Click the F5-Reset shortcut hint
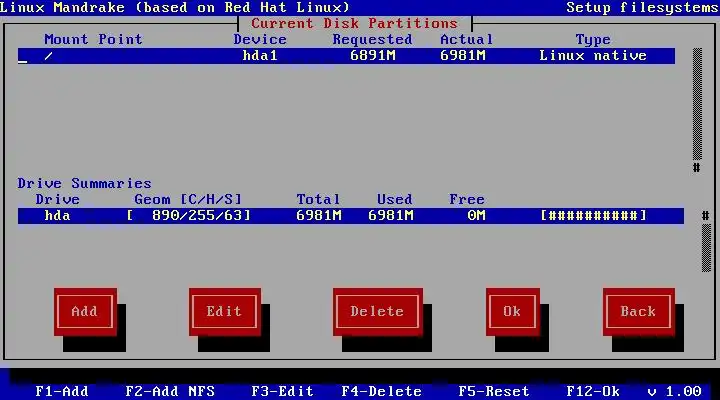The width and height of the screenshot is (720, 400). pyautogui.click(x=494, y=391)
